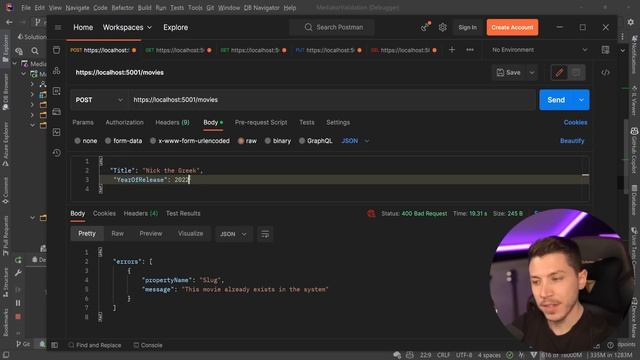Collapse the request body JSON on line 1

(x=101, y=161)
